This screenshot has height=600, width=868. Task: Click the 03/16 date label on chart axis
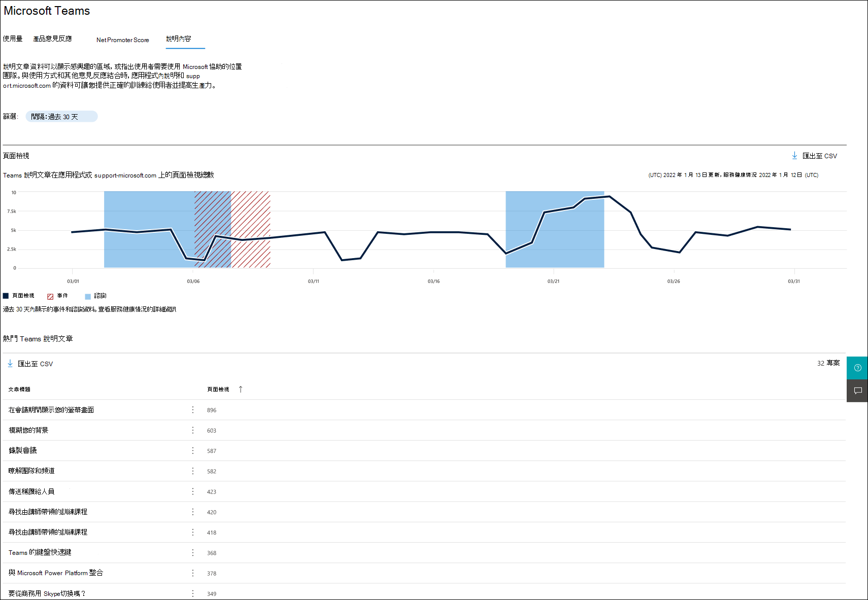(433, 281)
